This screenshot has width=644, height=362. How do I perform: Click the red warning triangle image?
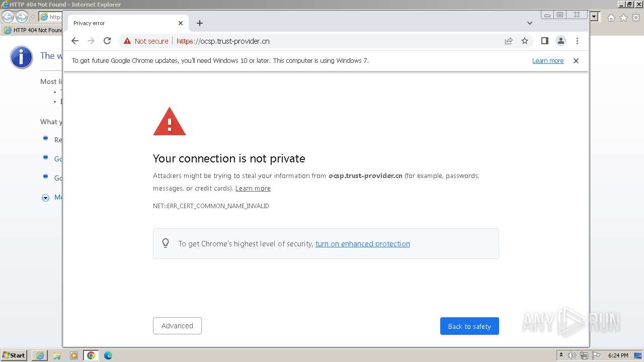[x=170, y=121]
